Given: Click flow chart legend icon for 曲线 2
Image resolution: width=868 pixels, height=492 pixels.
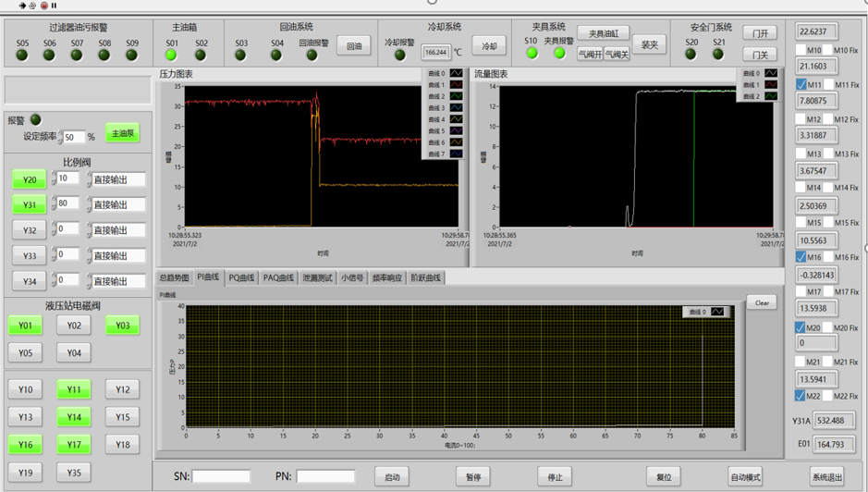Looking at the screenshot, I should coord(771,96).
